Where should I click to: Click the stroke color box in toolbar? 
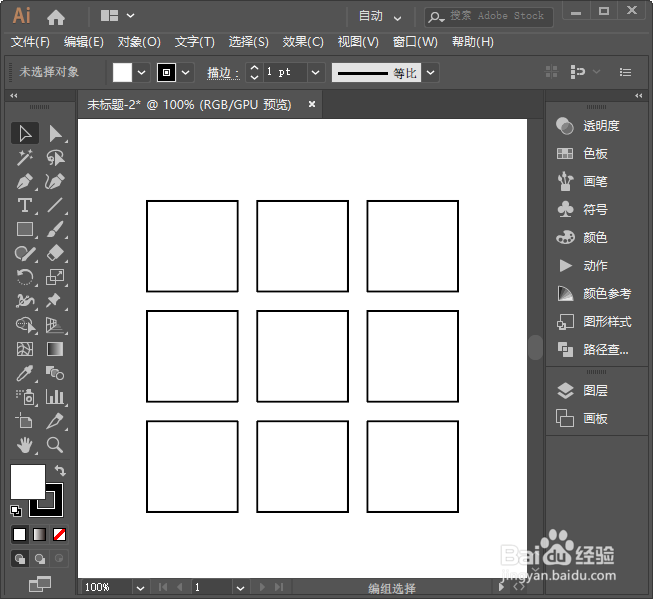point(55,508)
